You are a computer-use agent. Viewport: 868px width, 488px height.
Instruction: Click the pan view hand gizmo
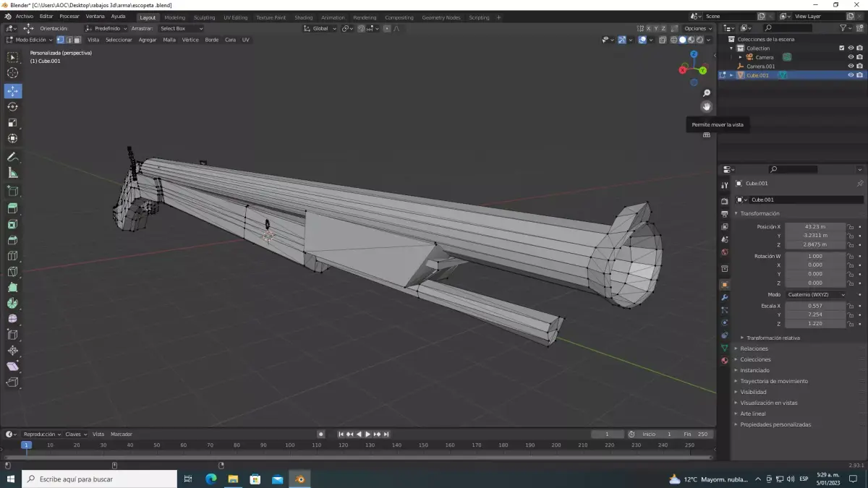pos(707,106)
